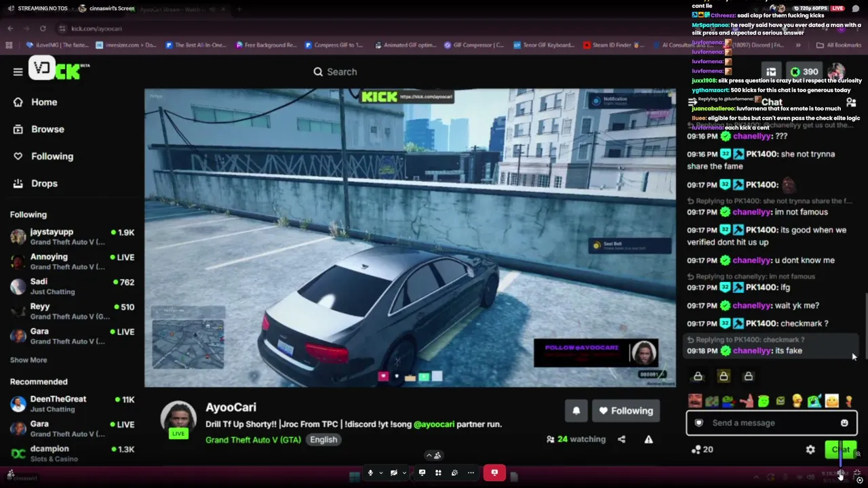Open the chat users list icon
The width and height of the screenshot is (868, 488).
[x=851, y=102]
